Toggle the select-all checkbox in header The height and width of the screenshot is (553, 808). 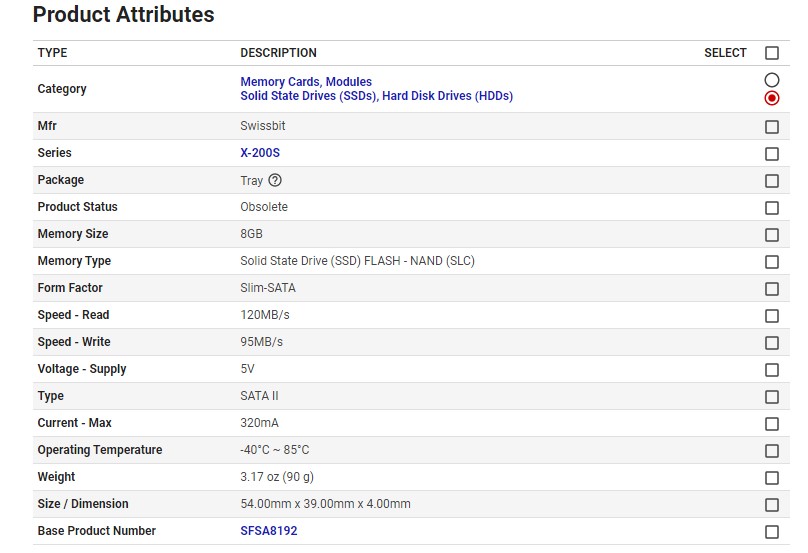771,53
